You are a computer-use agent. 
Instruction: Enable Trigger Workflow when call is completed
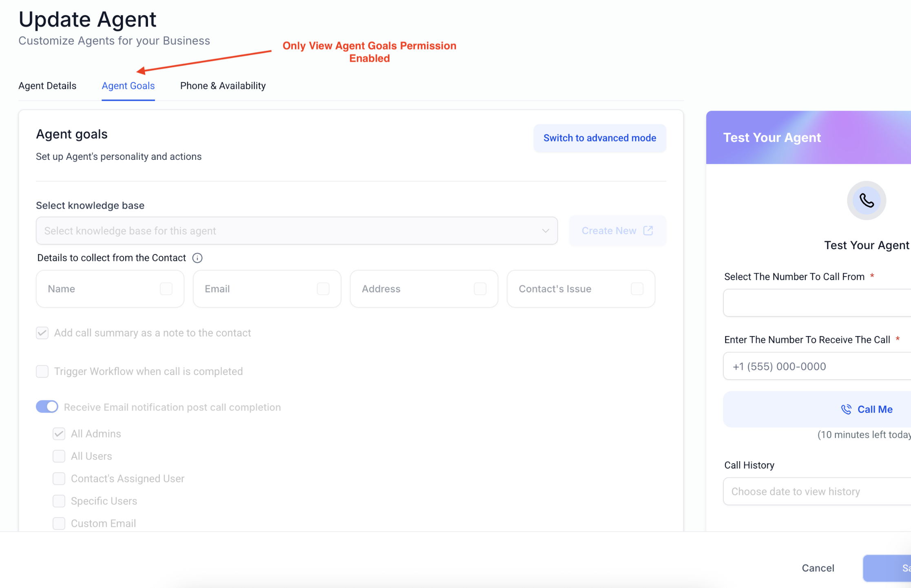pyautogui.click(x=42, y=371)
